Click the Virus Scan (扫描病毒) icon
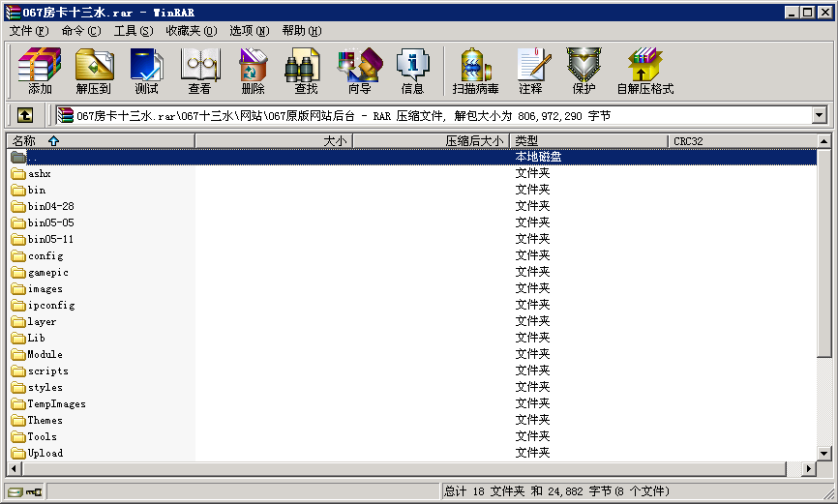838x504 pixels. click(475, 71)
